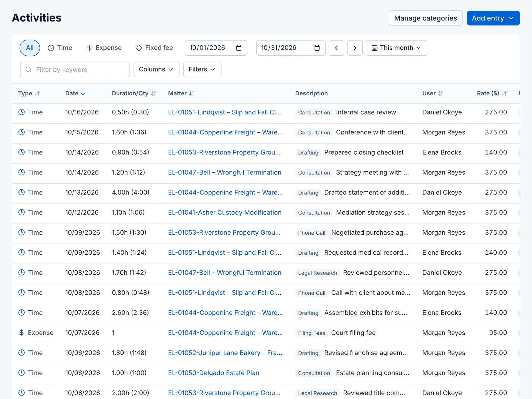This screenshot has width=532, height=399.
Task: Click Manage categories button
Action: (x=425, y=18)
